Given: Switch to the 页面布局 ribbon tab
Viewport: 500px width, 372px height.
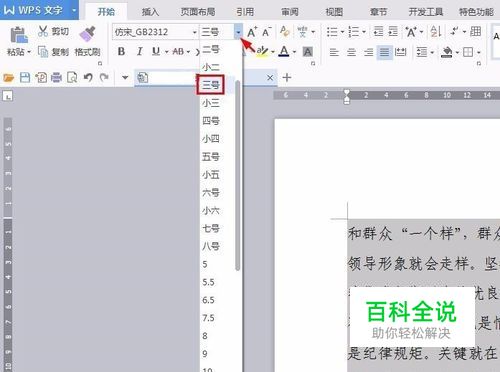Looking at the screenshot, I should (x=198, y=12).
